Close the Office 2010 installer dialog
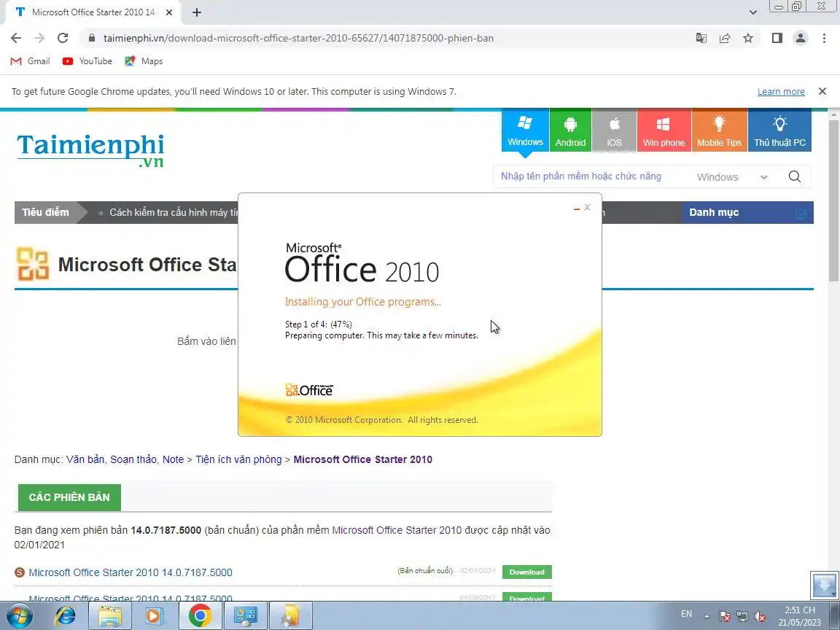This screenshot has height=630, width=840. [587, 207]
